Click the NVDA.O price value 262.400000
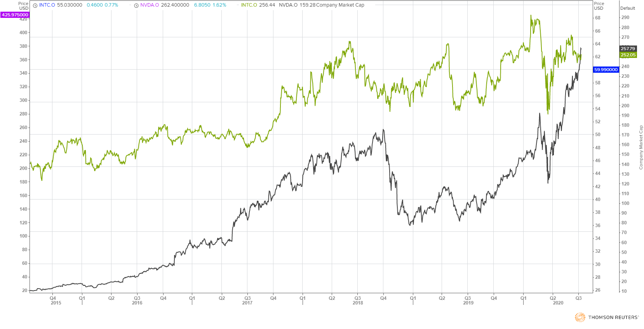The width and height of the screenshot is (644, 329). (175, 5)
